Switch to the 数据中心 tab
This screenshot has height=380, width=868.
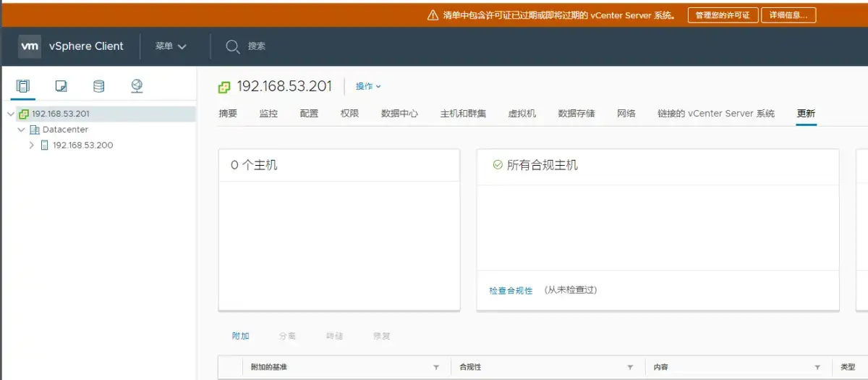pos(399,114)
